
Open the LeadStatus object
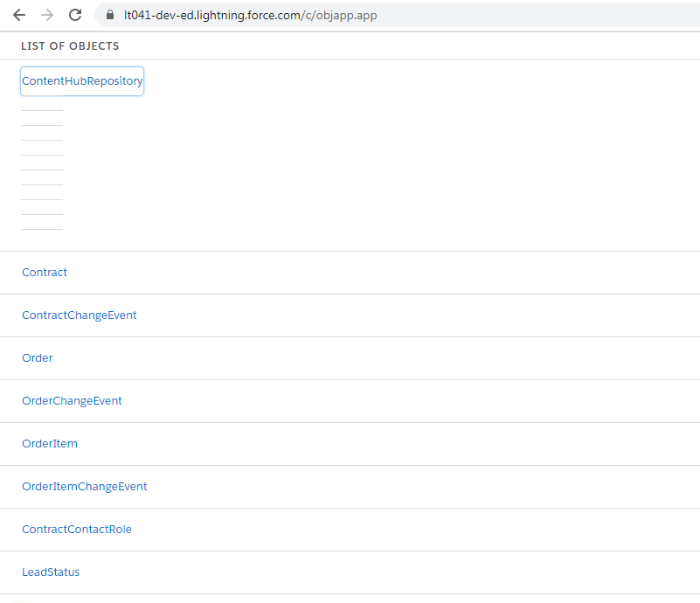(x=51, y=572)
